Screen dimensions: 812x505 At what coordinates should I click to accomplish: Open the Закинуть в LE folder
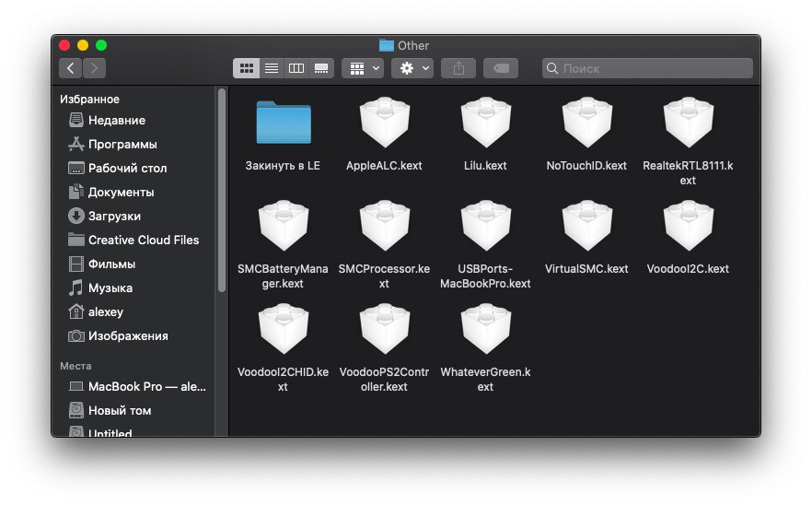pos(284,123)
